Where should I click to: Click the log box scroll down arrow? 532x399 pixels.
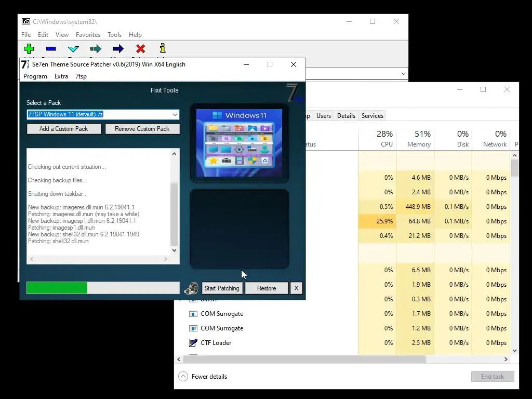tap(174, 250)
